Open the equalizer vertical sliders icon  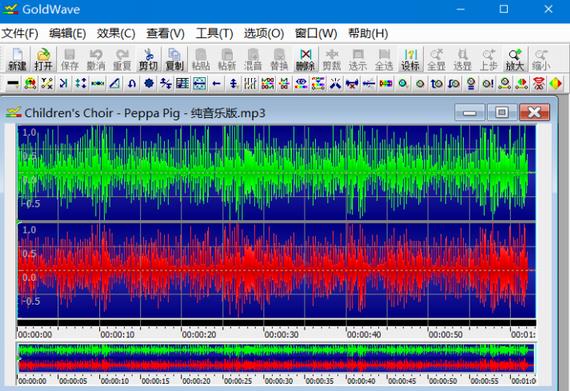250,84
